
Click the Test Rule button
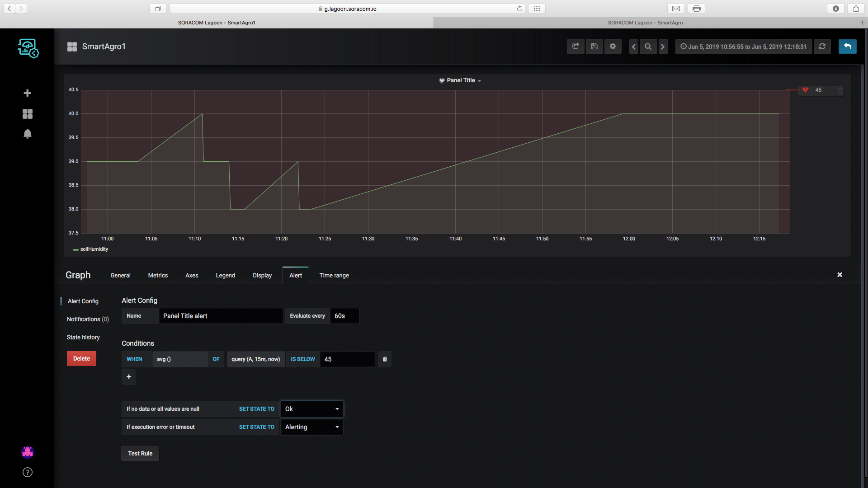(x=140, y=453)
